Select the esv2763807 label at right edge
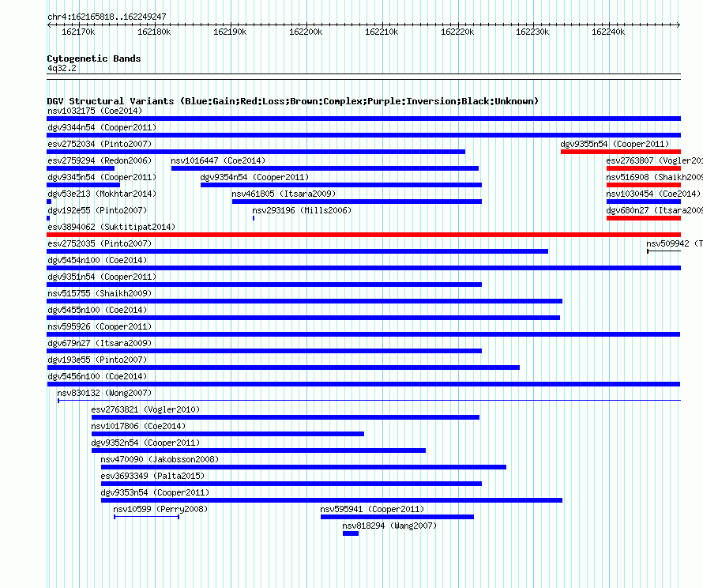The width and height of the screenshot is (703, 588). pos(654,160)
